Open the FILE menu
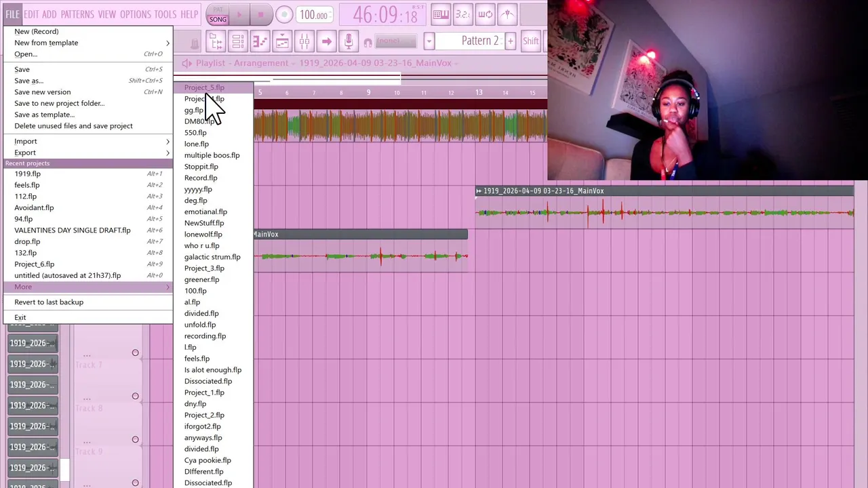The height and width of the screenshot is (488, 868). point(12,14)
